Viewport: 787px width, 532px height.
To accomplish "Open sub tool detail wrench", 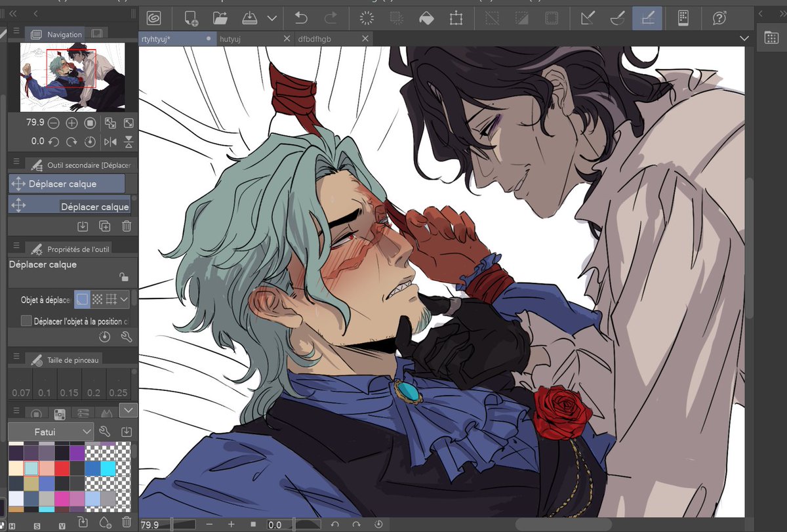I will [127, 337].
